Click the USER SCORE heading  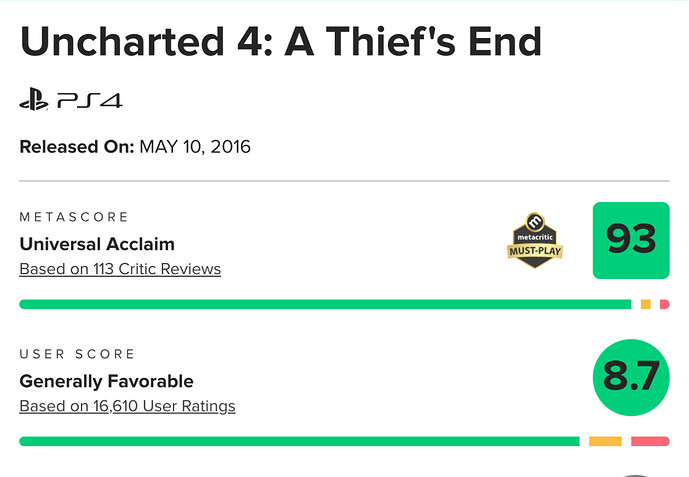pos(77,354)
